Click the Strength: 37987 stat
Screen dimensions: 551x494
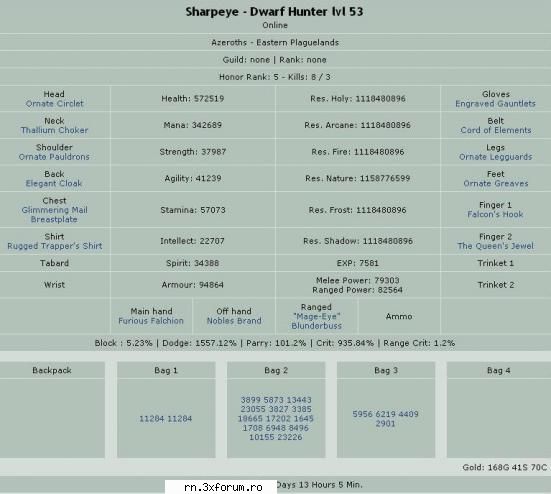193,152
